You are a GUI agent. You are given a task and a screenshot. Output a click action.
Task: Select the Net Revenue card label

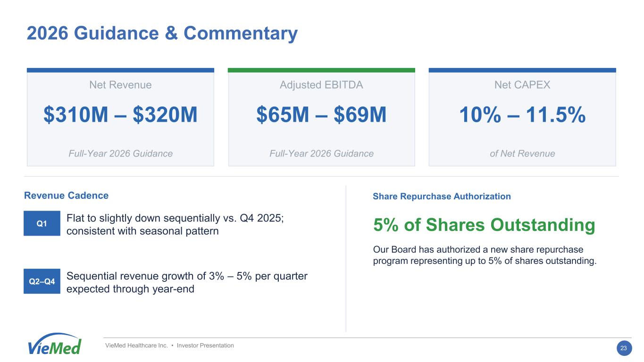[120, 85]
